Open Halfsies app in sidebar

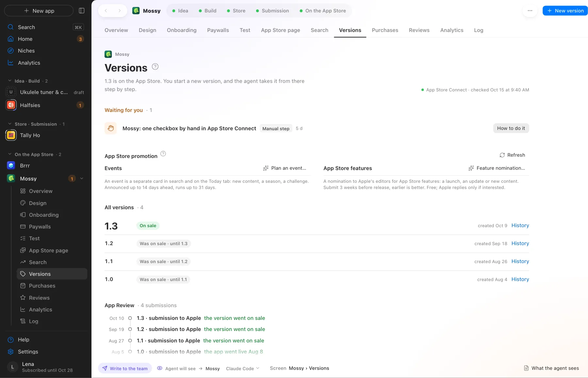(x=45, y=105)
